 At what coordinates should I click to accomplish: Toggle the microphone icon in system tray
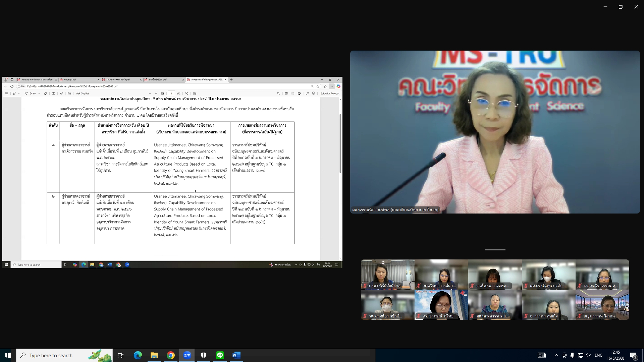(x=572, y=355)
